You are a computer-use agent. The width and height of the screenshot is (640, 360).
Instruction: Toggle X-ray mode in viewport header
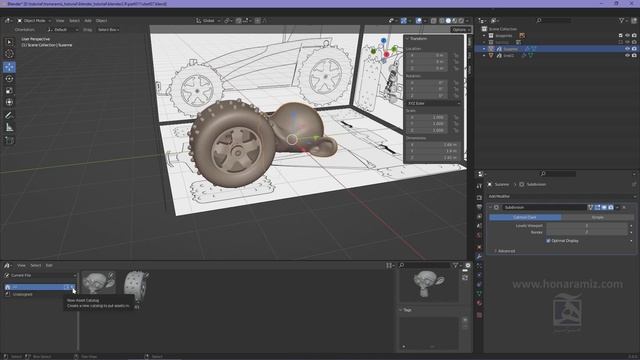[433, 20]
